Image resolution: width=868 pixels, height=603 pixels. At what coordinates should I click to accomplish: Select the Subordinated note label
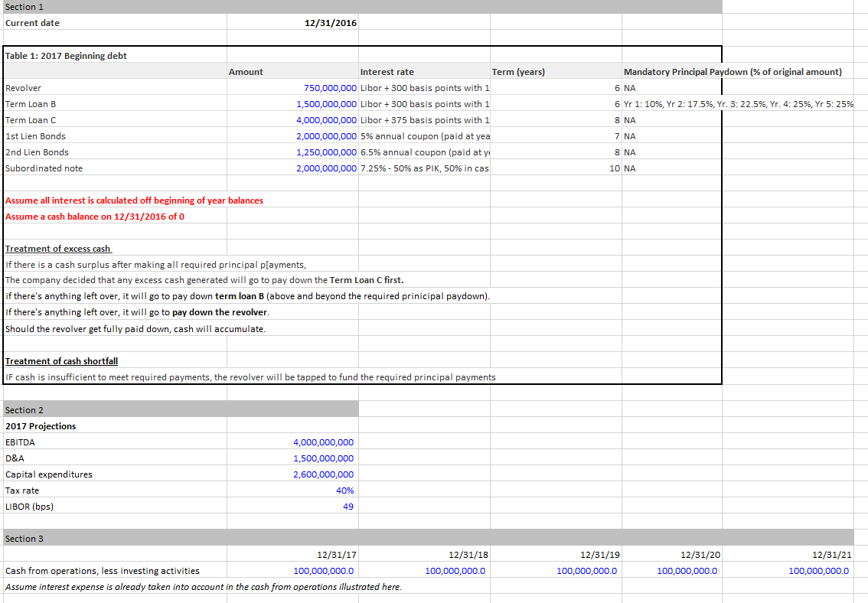tap(44, 168)
